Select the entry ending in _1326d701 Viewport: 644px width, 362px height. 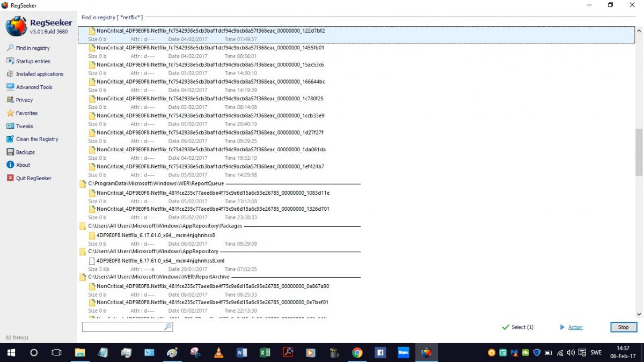point(213,209)
